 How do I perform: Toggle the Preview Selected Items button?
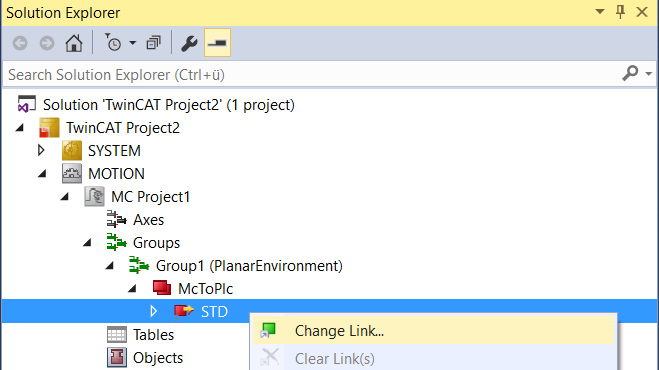click(x=217, y=42)
